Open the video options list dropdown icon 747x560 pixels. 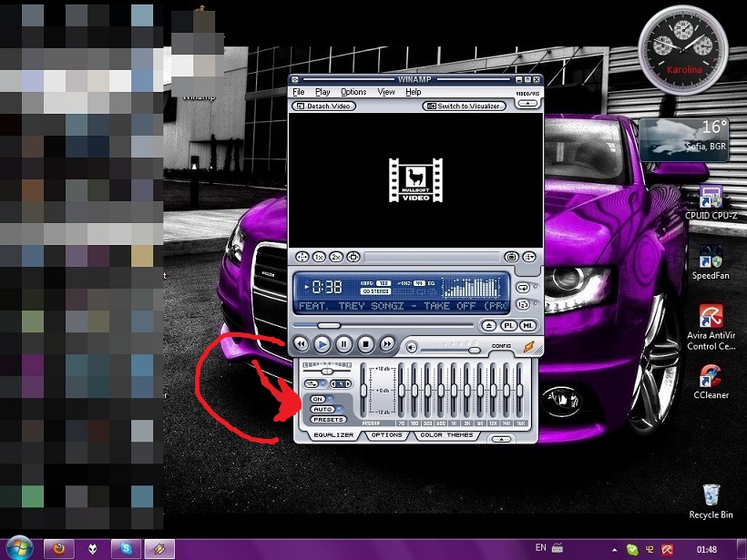coord(529,257)
